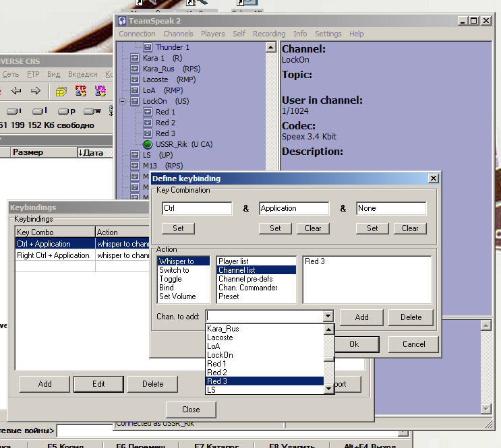Viewport: 501px width, 448px height.
Task: Click the LS channel icon
Action: point(135,155)
